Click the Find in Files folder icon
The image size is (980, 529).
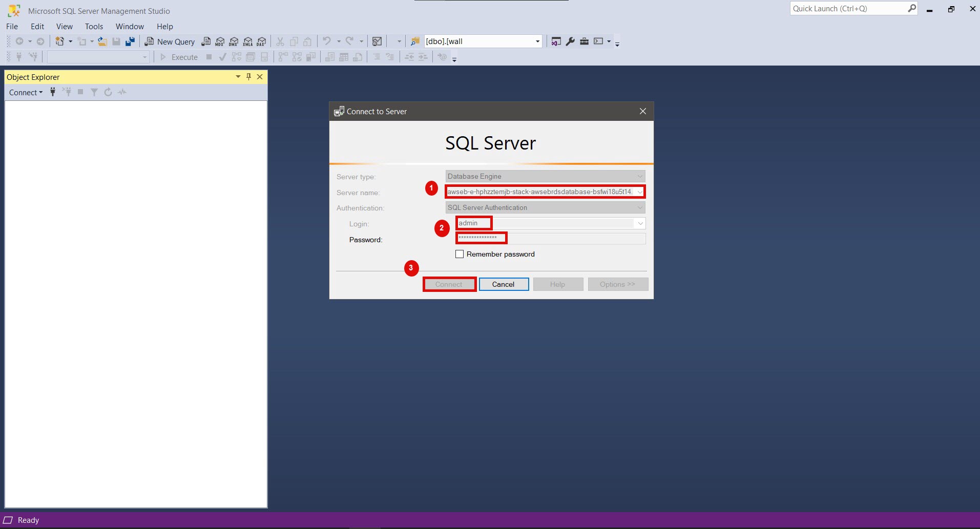pyautogui.click(x=415, y=41)
